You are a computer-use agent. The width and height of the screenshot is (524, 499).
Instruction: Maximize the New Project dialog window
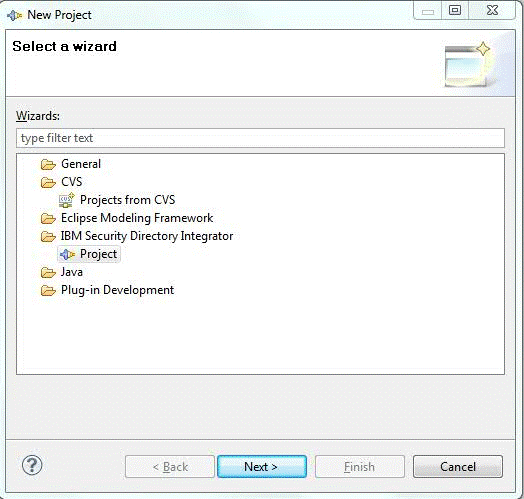[x=454, y=10]
